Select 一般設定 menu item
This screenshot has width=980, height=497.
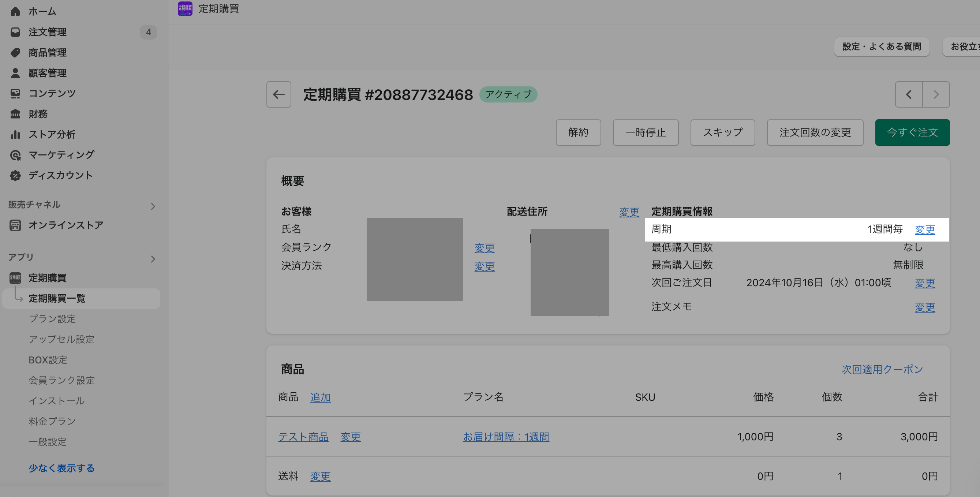[x=47, y=442]
